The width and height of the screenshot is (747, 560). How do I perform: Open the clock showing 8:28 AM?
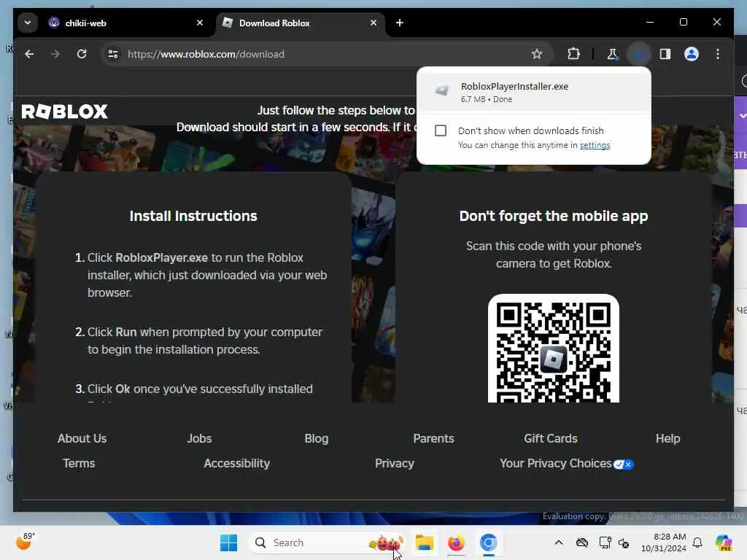pyautogui.click(x=664, y=542)
